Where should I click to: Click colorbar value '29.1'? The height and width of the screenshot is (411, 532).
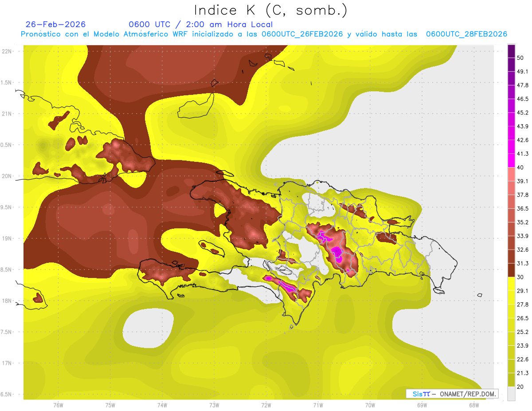(x=523, y=291)
